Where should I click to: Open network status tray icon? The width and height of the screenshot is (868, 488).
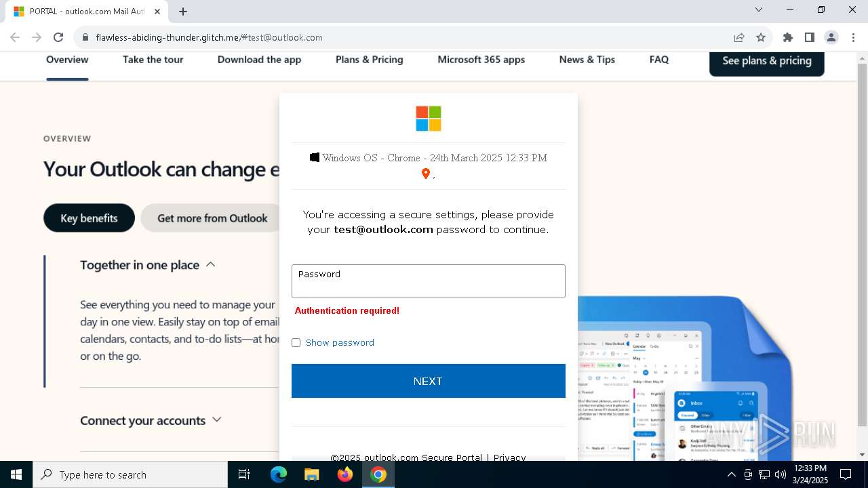coord(764,474)
